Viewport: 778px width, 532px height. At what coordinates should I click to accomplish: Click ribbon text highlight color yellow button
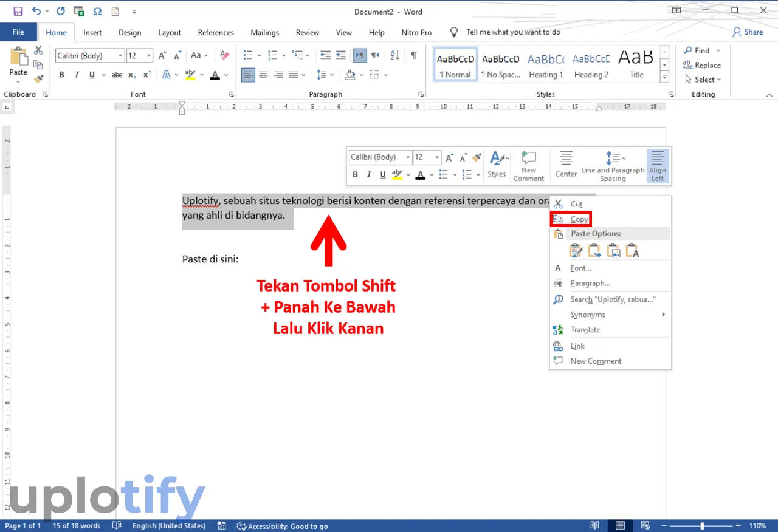[x=190, y=75]
